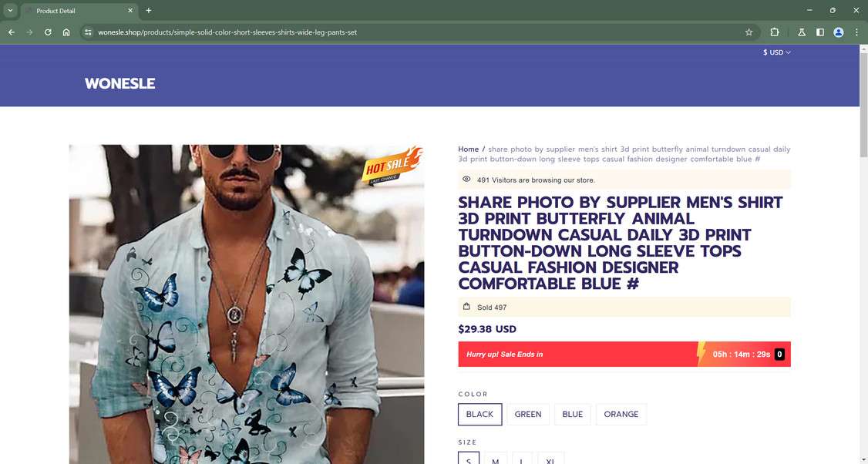Open the tab search dropdown arrow
Viewport: 868px width, 464px height.
pos(10,11)
